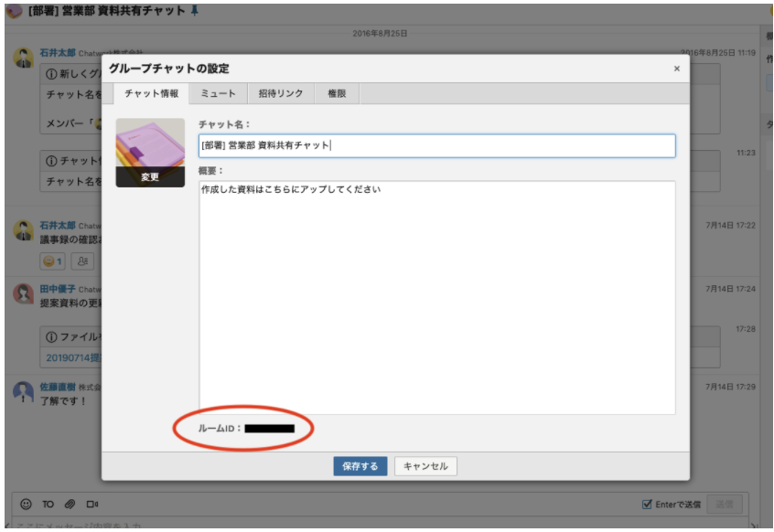Image resolution: width=774 pixels, height=532 pixels.
Task: Start a video call with camera icon
Action: [91, 504]
